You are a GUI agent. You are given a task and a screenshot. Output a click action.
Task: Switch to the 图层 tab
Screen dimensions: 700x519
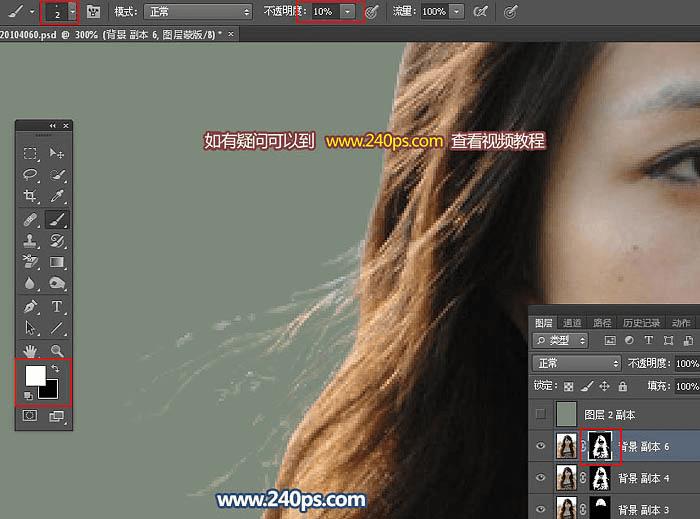[543, 323]
